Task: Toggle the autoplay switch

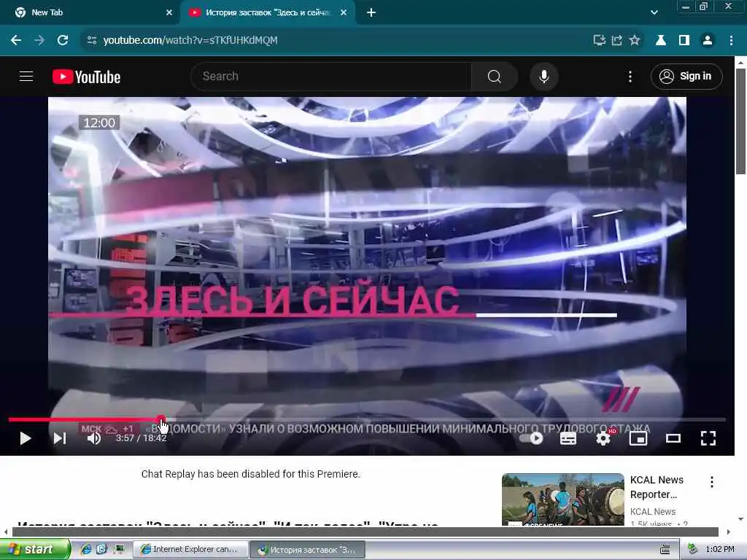Action: (532, 438)
